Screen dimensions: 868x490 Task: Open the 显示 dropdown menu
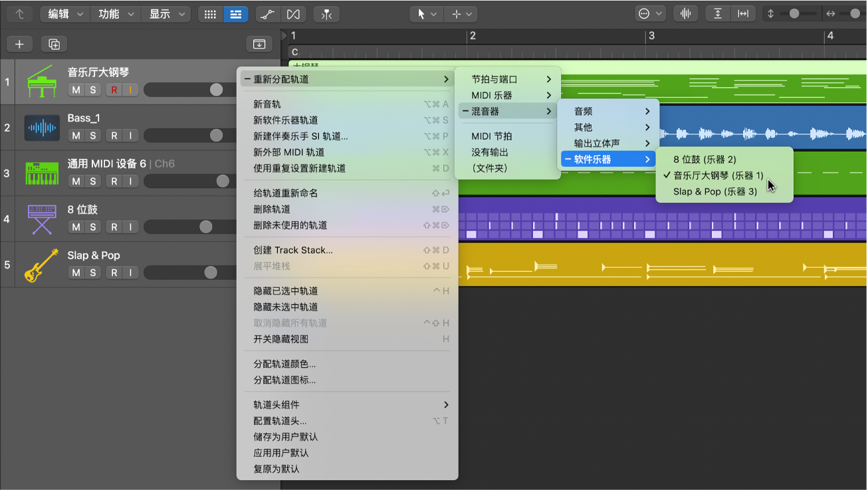(x=165, y=14)
